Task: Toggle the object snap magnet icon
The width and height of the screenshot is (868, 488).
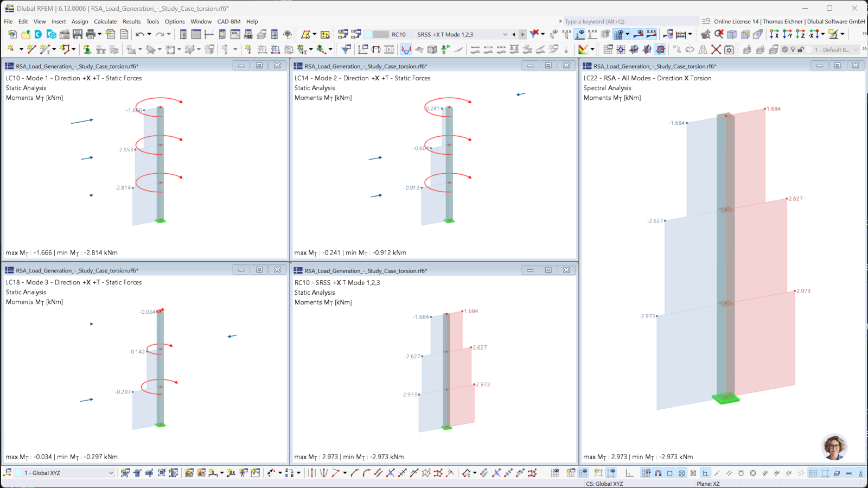Action: click(658, 473)
